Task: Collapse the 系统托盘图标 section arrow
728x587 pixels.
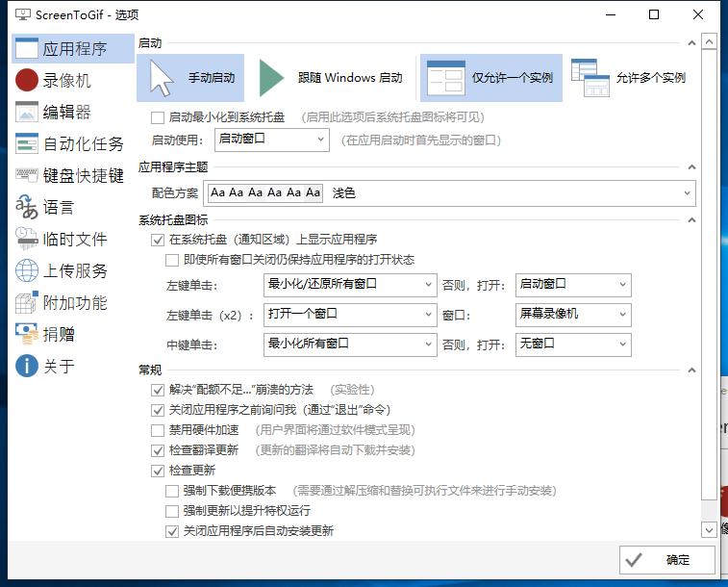Action: click(x=689, y=220)
